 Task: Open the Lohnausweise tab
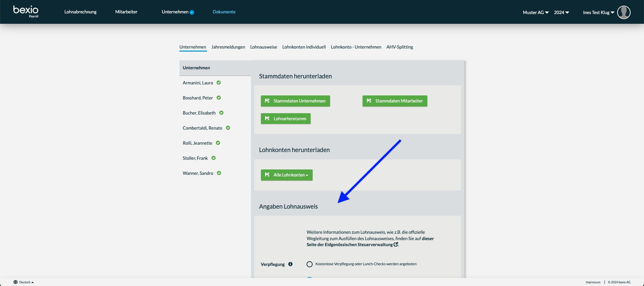[x=264, y=47]
